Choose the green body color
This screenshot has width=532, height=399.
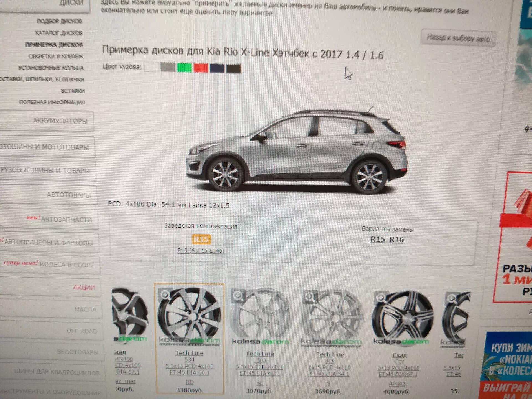click(184, 68)
